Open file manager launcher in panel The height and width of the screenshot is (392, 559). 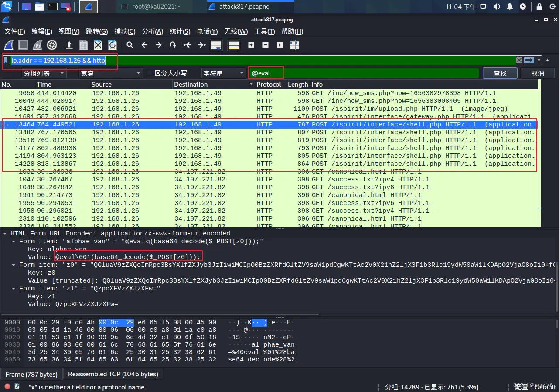point(40,7)
